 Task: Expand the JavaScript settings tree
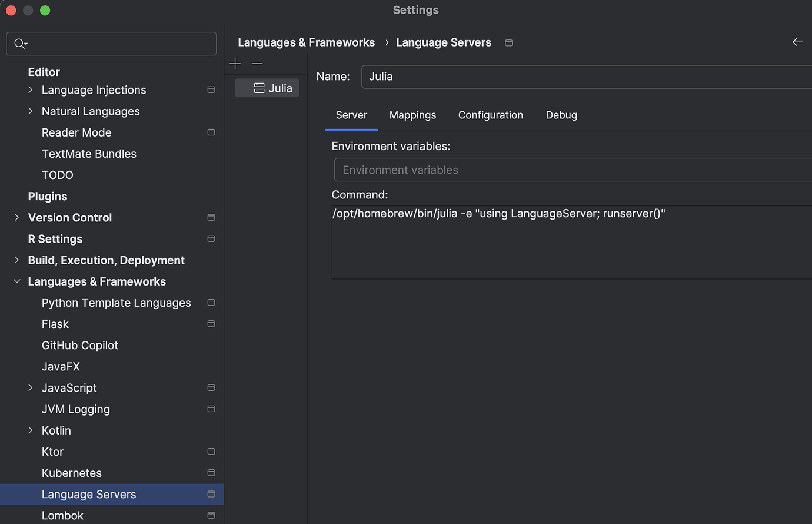point(30,387)
